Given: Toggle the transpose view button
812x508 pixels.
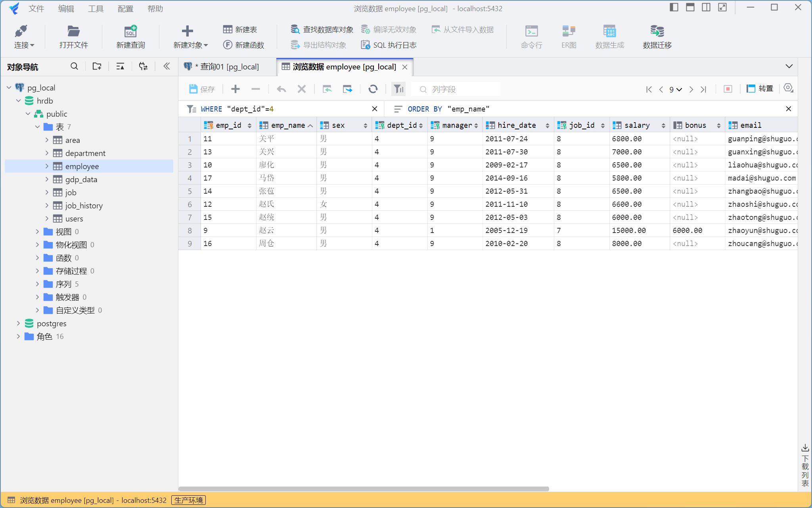Looking at the screenshot, I should click(x=760, y=89).
